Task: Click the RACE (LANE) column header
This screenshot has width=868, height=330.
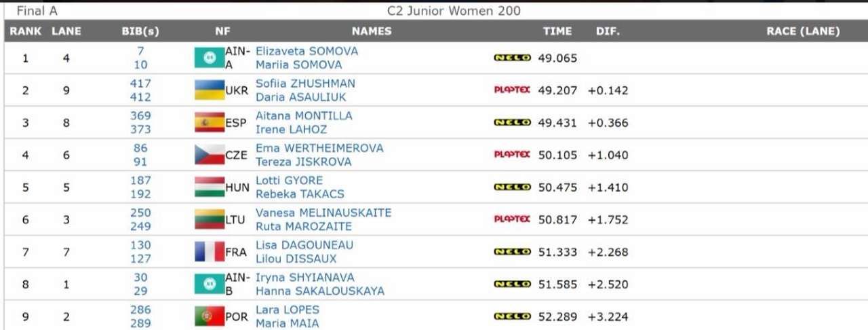Action: pyautogui.click(x=803, y=31)
